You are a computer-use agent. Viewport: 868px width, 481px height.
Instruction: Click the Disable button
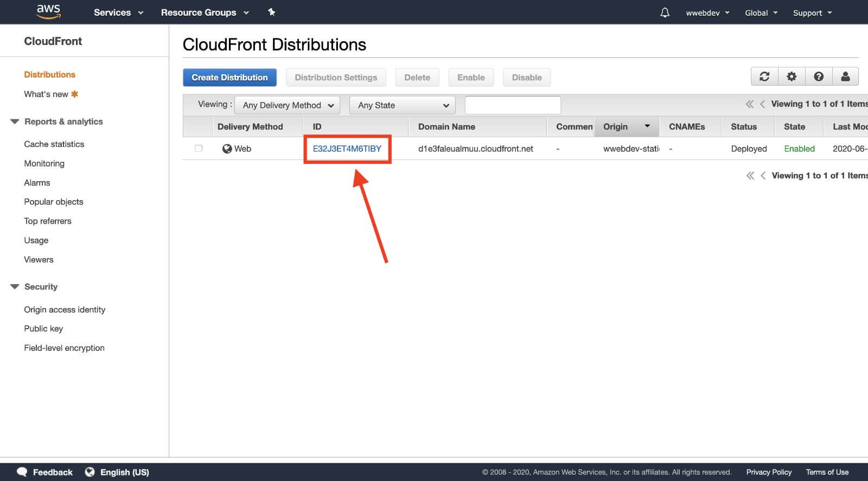tap(527, 78)
